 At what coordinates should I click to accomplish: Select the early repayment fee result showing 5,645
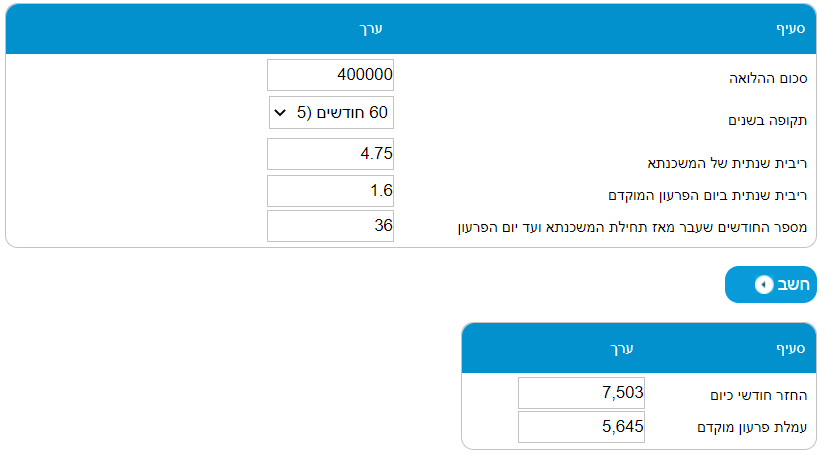[581, 428]
